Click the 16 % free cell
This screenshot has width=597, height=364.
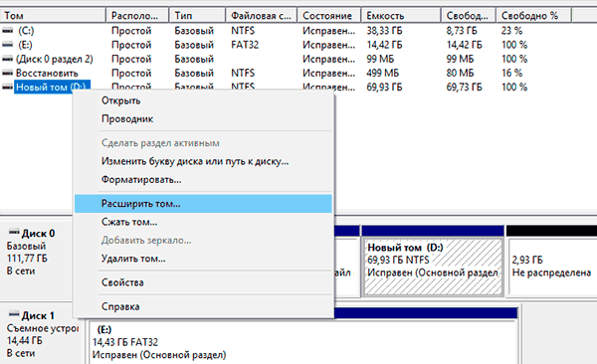point(511,73)
